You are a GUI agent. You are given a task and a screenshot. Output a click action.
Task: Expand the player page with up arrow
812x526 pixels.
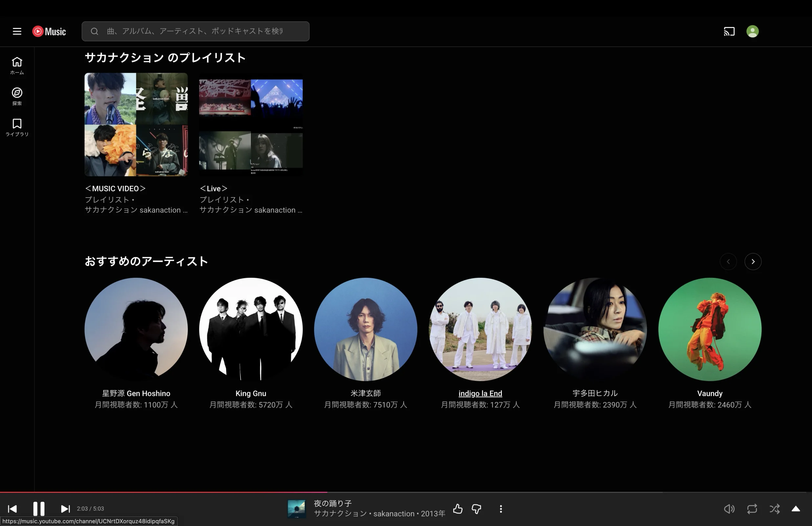point(796,509)
